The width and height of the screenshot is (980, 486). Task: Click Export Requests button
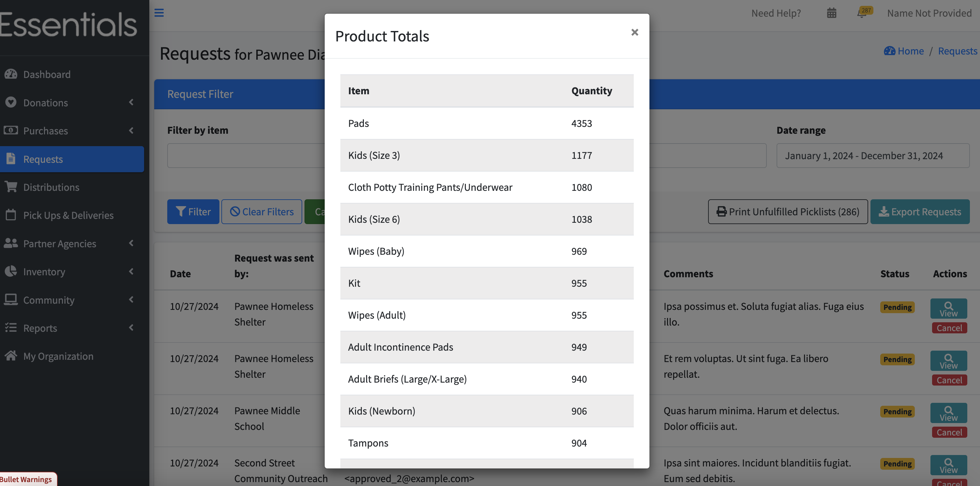[920, 212]
